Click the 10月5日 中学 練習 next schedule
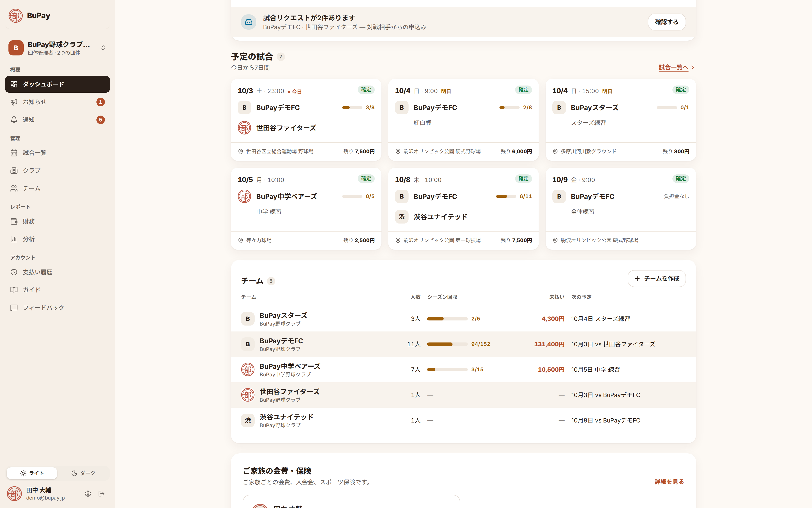 click(595, 370)
